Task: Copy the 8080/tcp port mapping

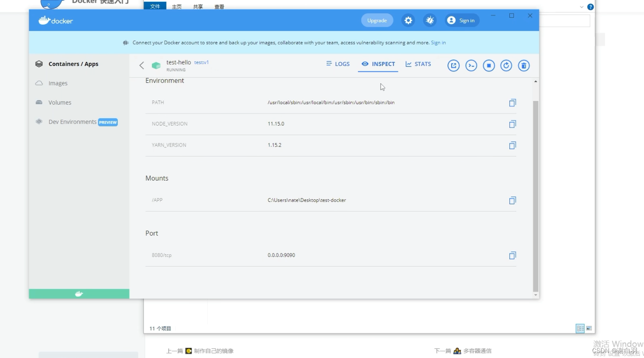Action: 513,256
